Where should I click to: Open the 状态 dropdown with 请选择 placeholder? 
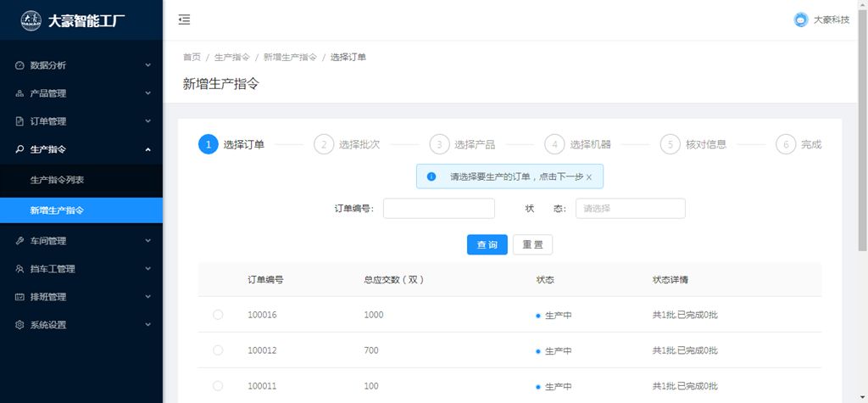(x=630, y=209)
